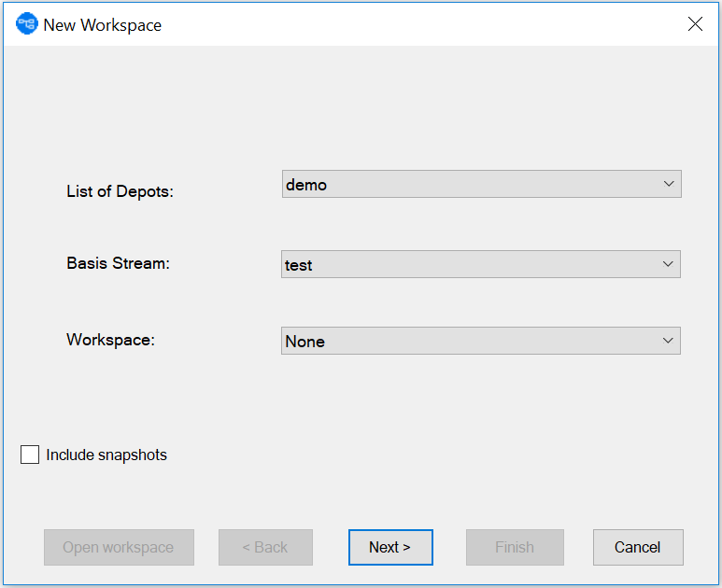
Task: Click the 'Basis Stream:' label
Action: coord(119,263)
